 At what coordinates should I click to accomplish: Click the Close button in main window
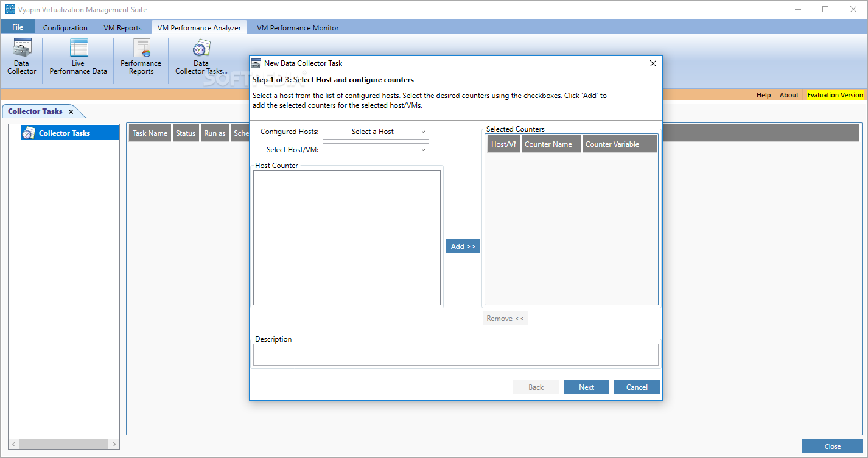[833, 446]
